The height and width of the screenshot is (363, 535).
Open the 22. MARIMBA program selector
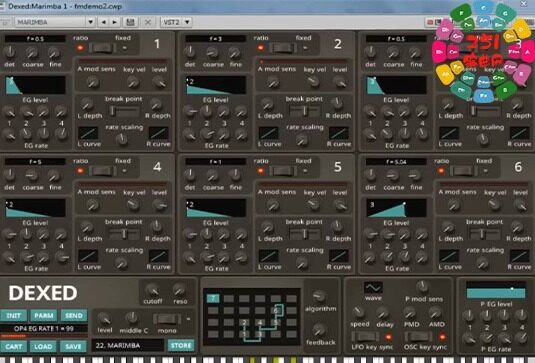tap(128, 346)
